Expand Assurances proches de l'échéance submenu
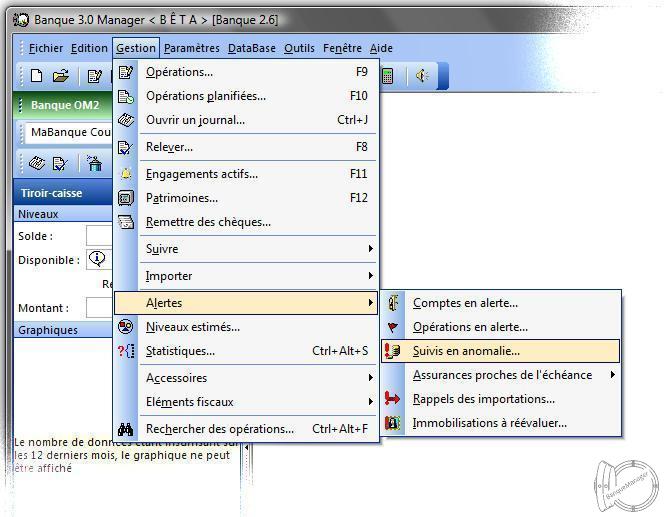This screenshot has width=664, height=517. point(515,375)
